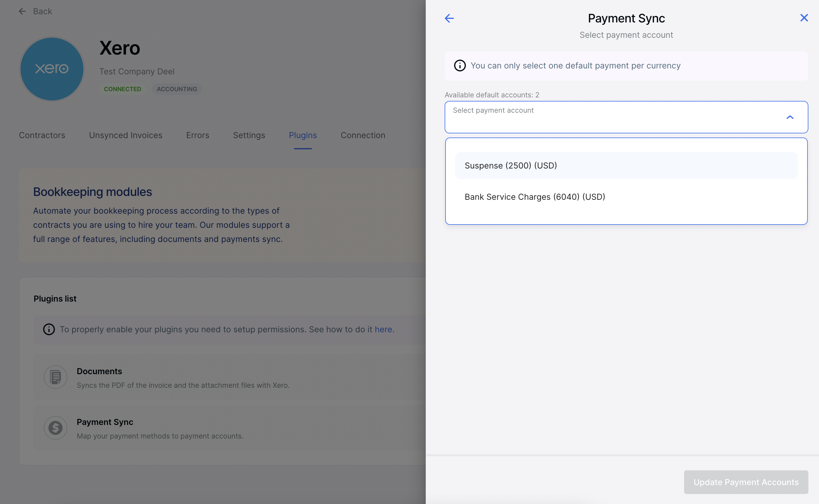Choose Bank Service Charges (6040) (USD)
The image size is (819, 504).
point(626,197)
